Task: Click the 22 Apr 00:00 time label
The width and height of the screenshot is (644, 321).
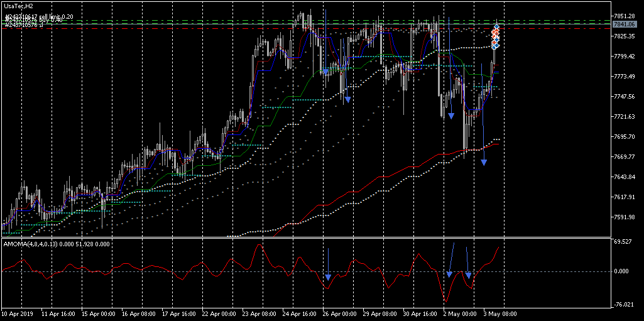Action: pos(217,314)
